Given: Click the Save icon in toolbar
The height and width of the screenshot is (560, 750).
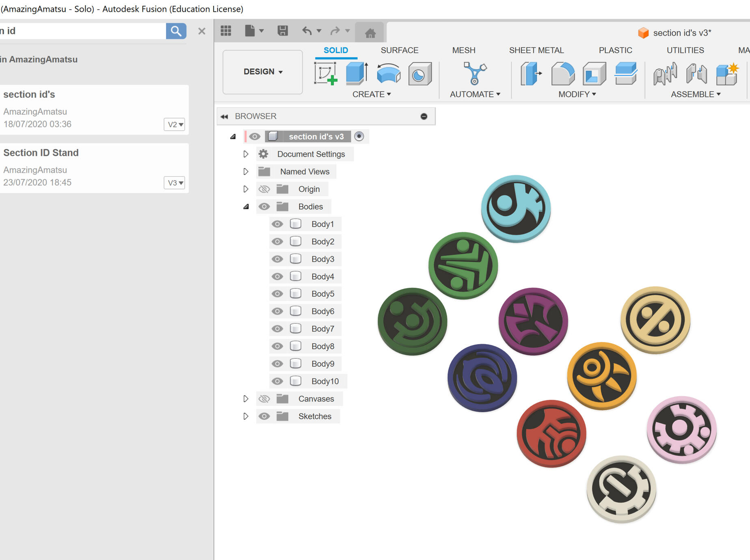Looking at the screenshot, I should point(283,31).
